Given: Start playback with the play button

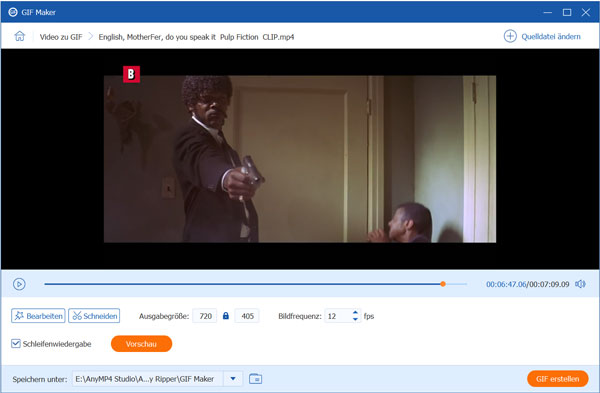Looking at the screenshot, I should [x=19, y=284].
